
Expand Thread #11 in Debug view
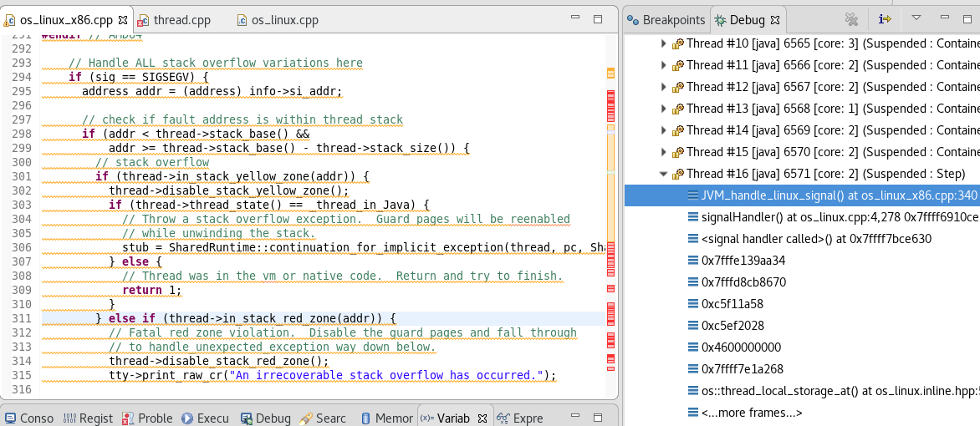(x=663, y=65)
